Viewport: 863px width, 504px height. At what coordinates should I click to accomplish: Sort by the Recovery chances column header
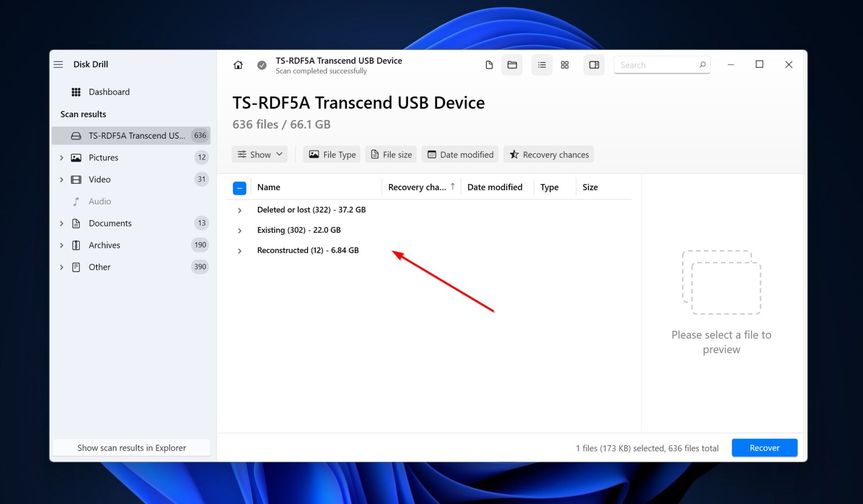click(417, 187)
